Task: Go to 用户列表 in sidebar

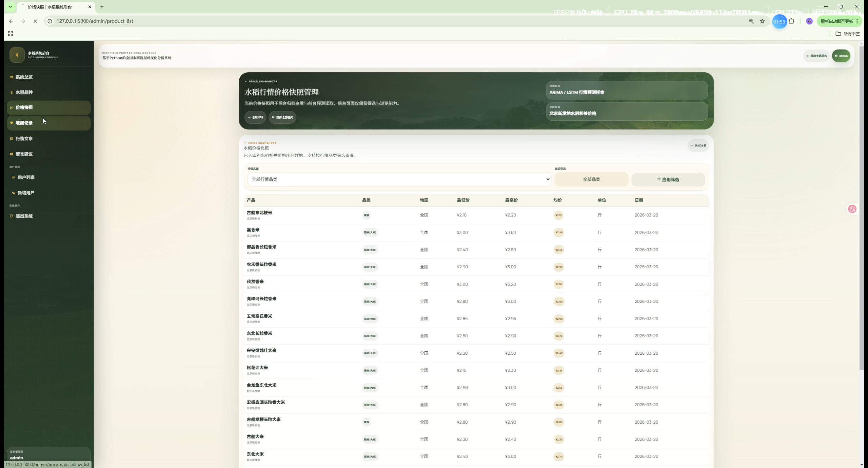Action: pos(26,177)
